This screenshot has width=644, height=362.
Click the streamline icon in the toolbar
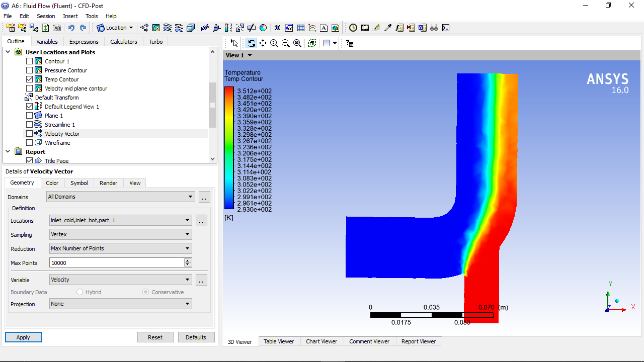click(x=168, y=28)
